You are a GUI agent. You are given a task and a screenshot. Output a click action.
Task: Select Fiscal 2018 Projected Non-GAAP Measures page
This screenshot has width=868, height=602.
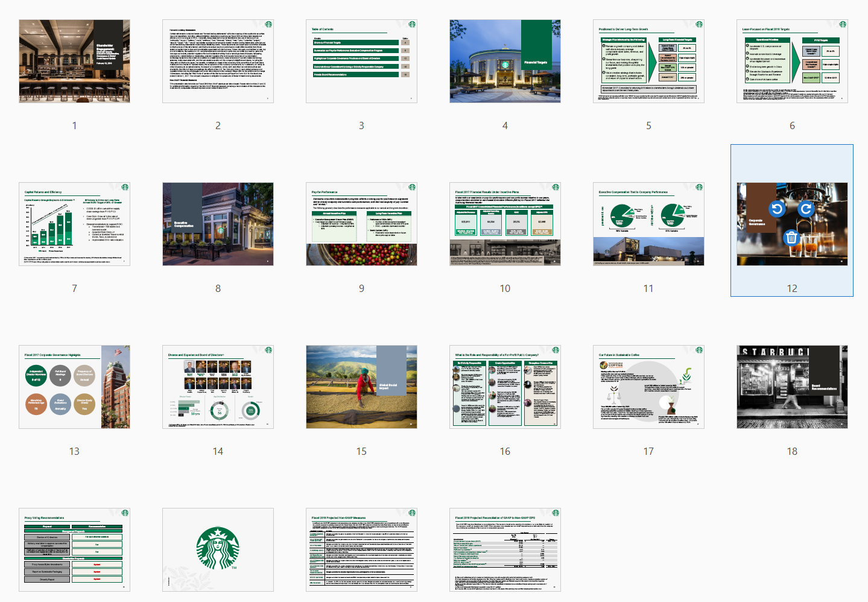coord(361,550)
